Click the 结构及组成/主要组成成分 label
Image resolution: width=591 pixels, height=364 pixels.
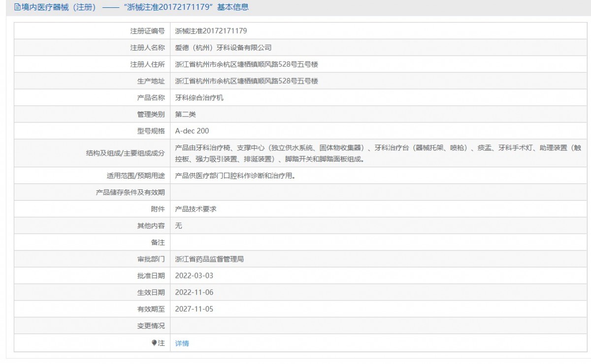tap(125, 153)
